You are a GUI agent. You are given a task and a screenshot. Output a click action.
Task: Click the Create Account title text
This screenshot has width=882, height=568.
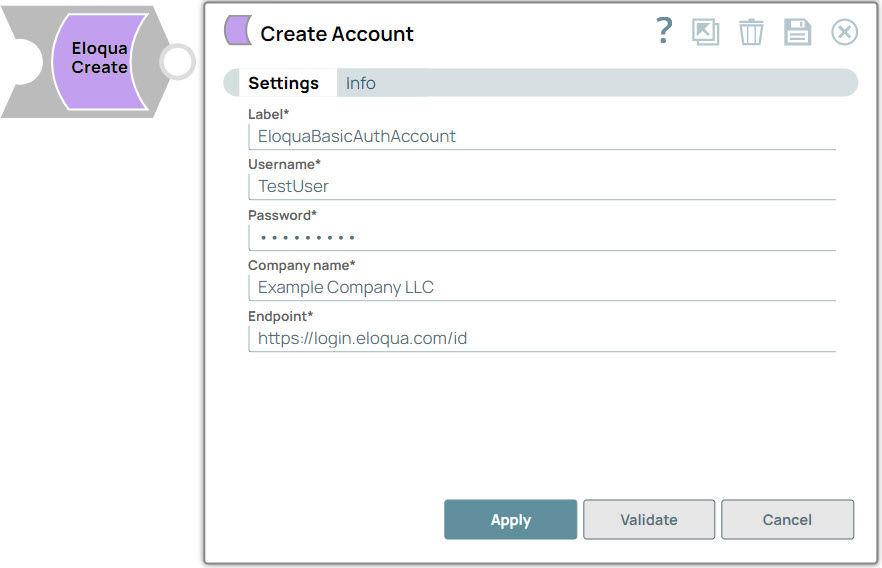[x=337, y=34]
